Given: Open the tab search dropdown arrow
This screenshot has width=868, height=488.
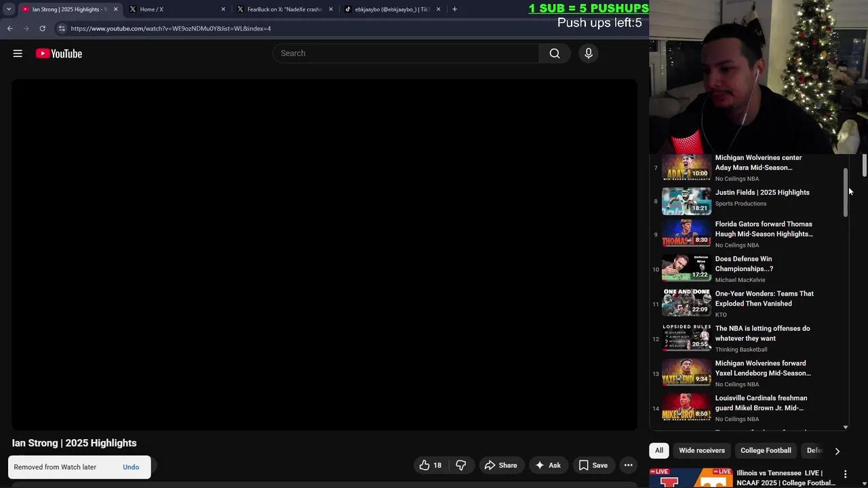Looking at the screenshot, I should click(9, 9).
